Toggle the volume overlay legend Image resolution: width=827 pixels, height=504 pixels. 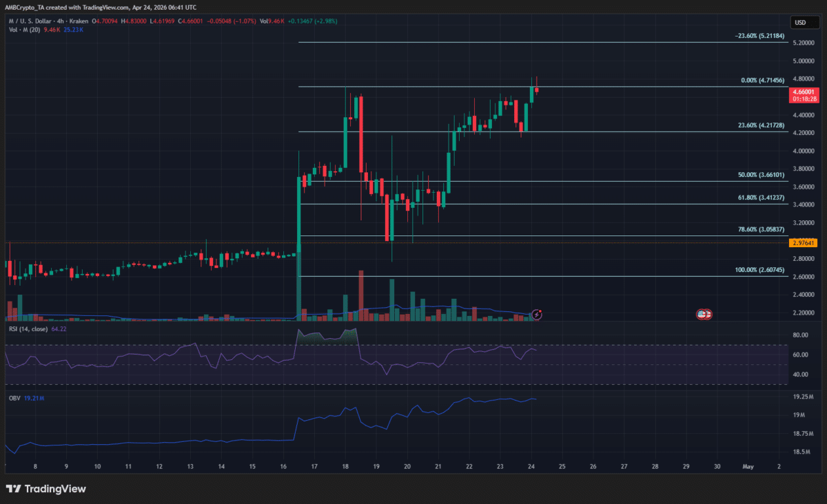click(x=26, y=30)
